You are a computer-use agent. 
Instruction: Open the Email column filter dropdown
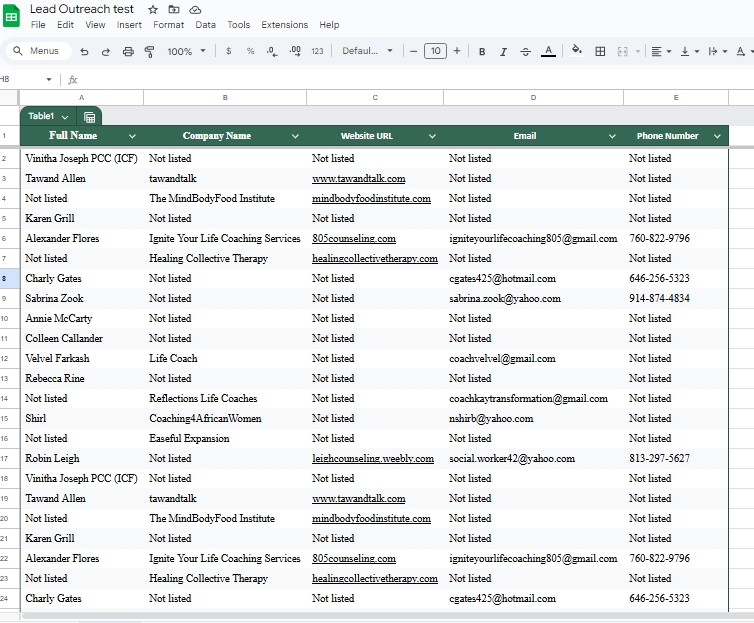612,136
